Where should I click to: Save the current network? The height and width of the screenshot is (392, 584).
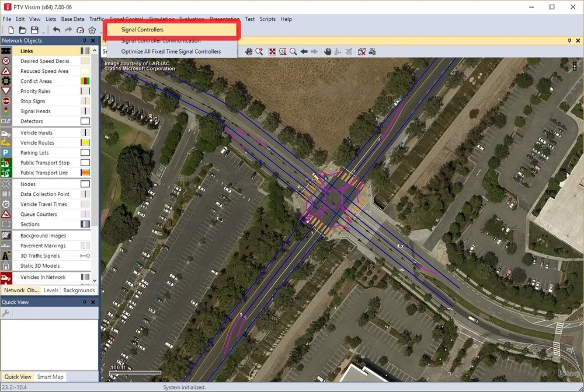(34, 29)
